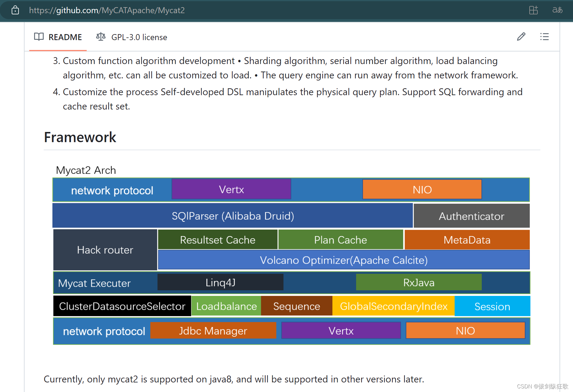The width and height of the screenshot is (573, 392).
Task: Click the cyan Session block
Action: (x=492, y=306)
